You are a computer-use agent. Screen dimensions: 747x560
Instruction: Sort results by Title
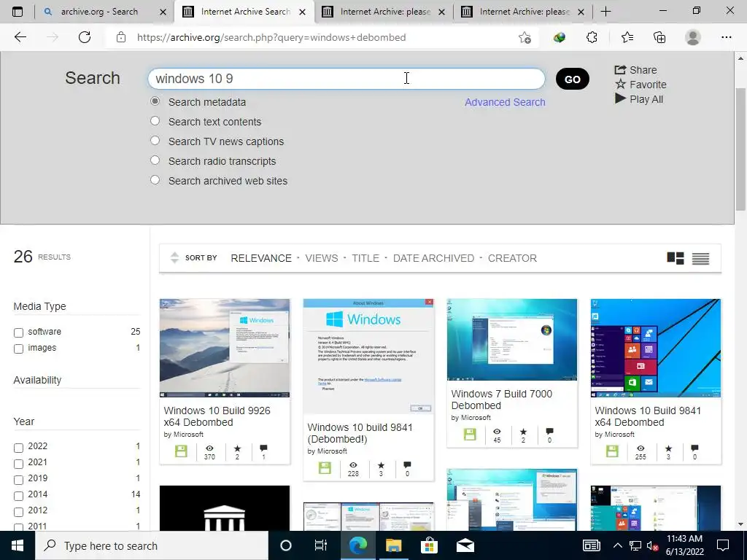click(365, 258)
